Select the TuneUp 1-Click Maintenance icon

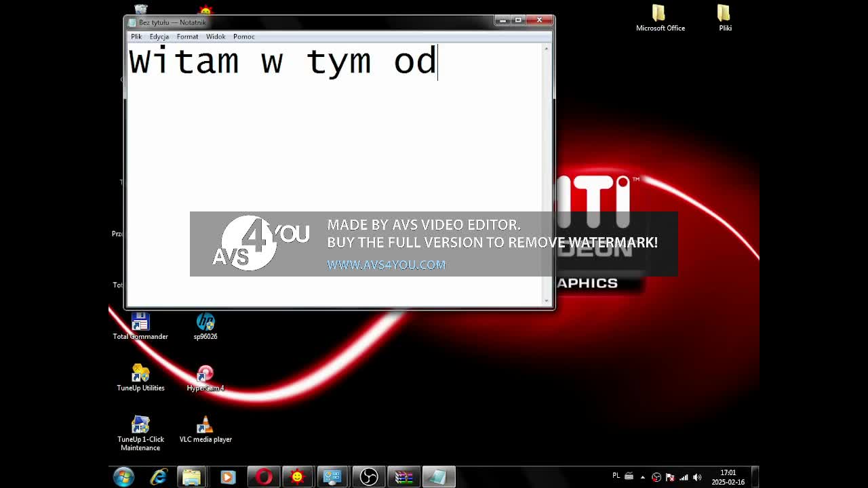[x=140, y=434]
